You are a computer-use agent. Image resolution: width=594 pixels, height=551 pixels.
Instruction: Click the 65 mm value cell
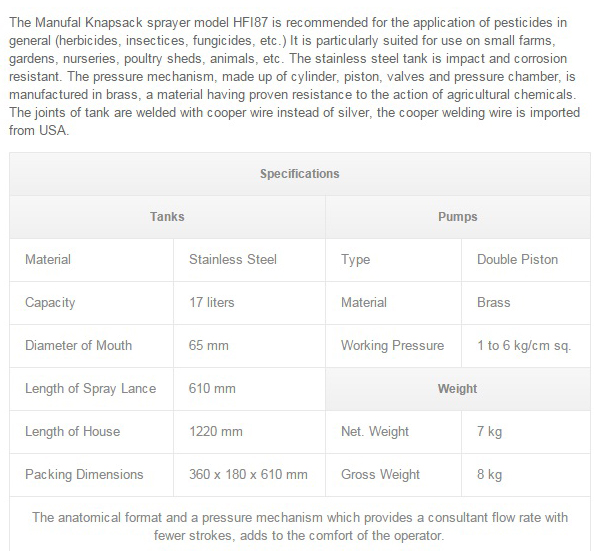pyautogui.click(x=249, y=346)
